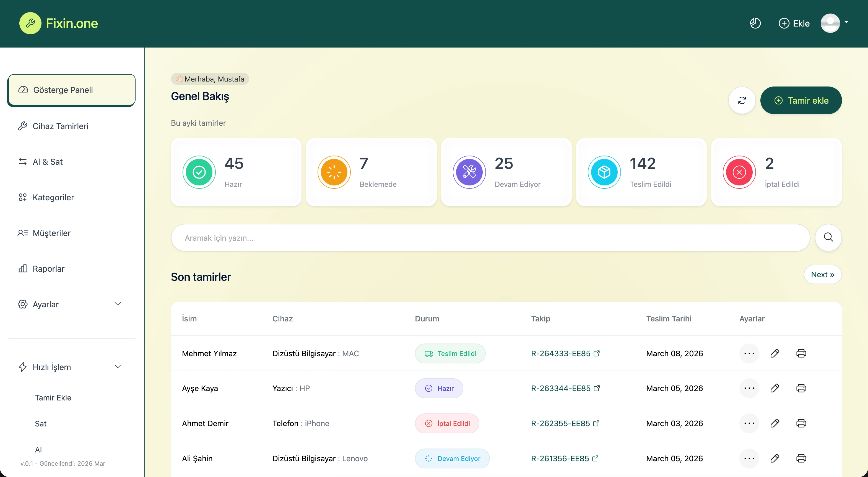The width and height of the screenshot is (868, 477).
Task: Open three-dots options for Ahmet Demir
Action: (749, 423)
